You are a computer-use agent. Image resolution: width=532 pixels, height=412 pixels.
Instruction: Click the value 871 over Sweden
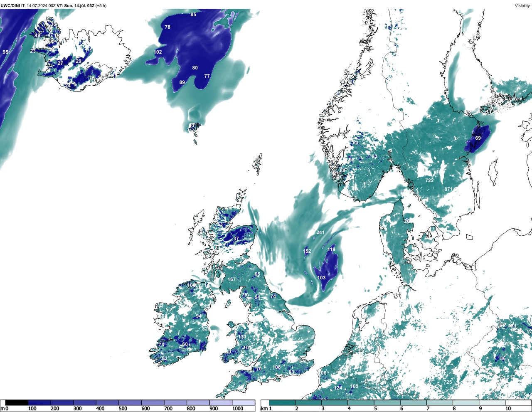(x=448, y=189)
